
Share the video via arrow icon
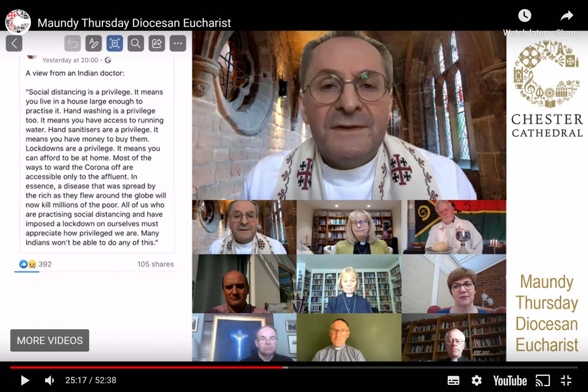tap(567, 22)
